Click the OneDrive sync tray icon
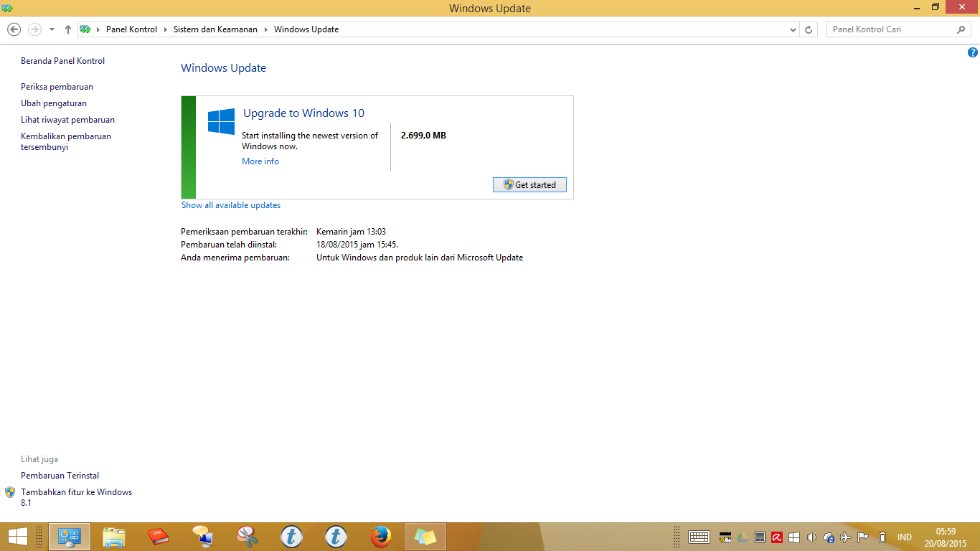 point(829,537)
